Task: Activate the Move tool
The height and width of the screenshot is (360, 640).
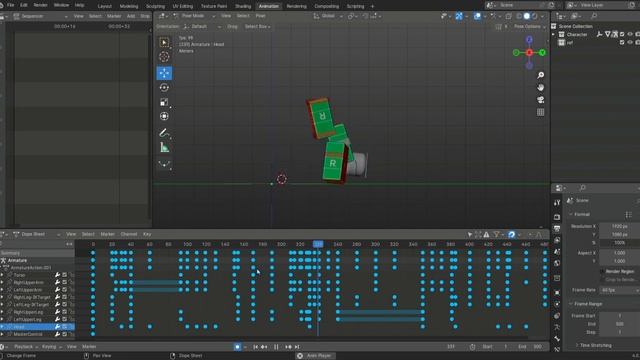Action: pyautogui.click(x=164, y=73)
